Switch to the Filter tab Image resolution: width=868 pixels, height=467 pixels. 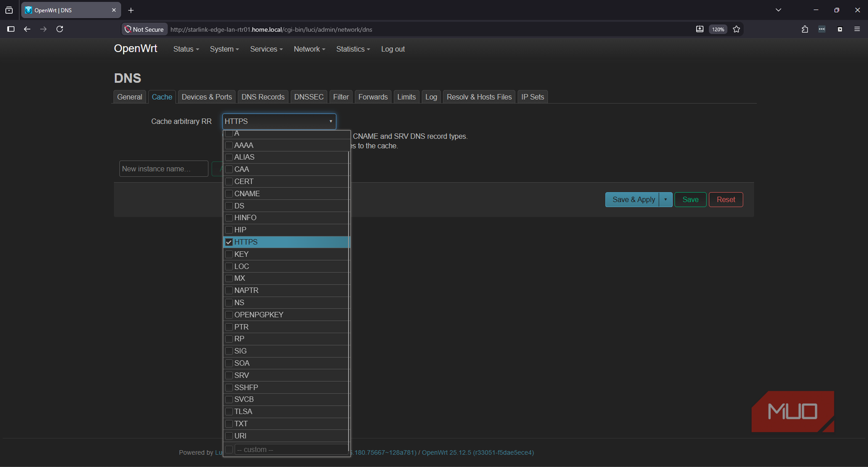[x=341, y=97]
